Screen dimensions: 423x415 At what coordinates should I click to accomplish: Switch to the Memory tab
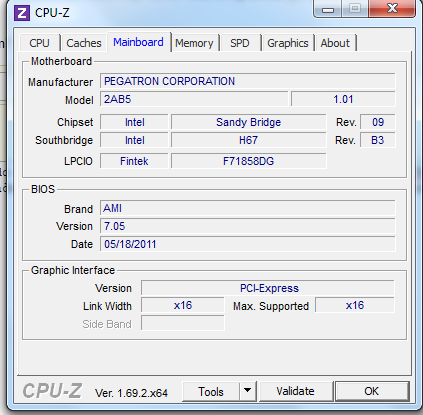(194, 43)
